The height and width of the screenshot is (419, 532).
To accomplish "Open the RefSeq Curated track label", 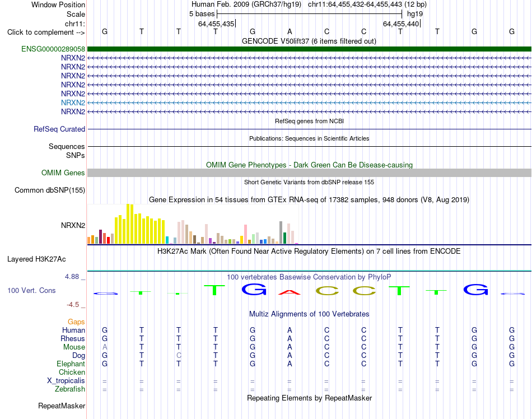I will tap(59, 129).
